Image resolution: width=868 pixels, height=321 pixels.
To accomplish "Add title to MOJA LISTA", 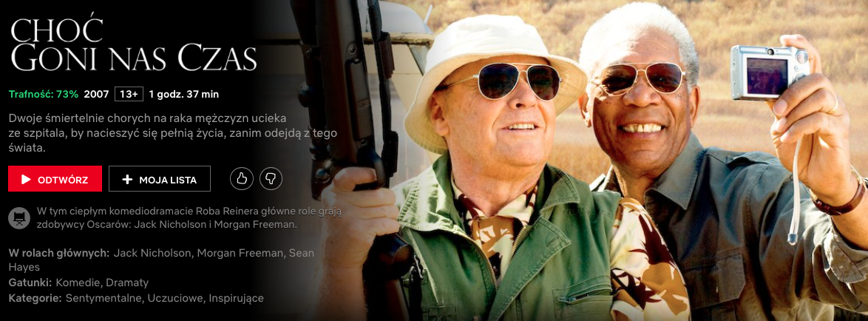I will (x=160, y=179).
